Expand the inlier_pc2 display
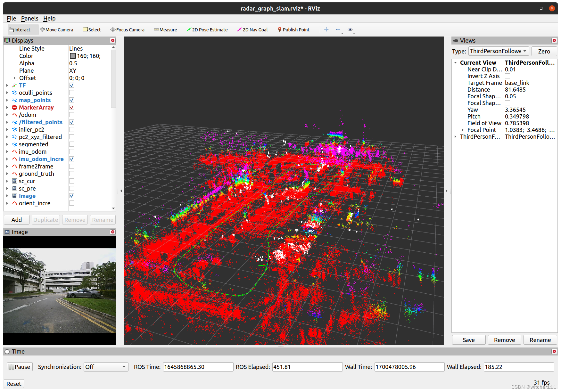This screenshot has width=561, height=392. point(7,129)
